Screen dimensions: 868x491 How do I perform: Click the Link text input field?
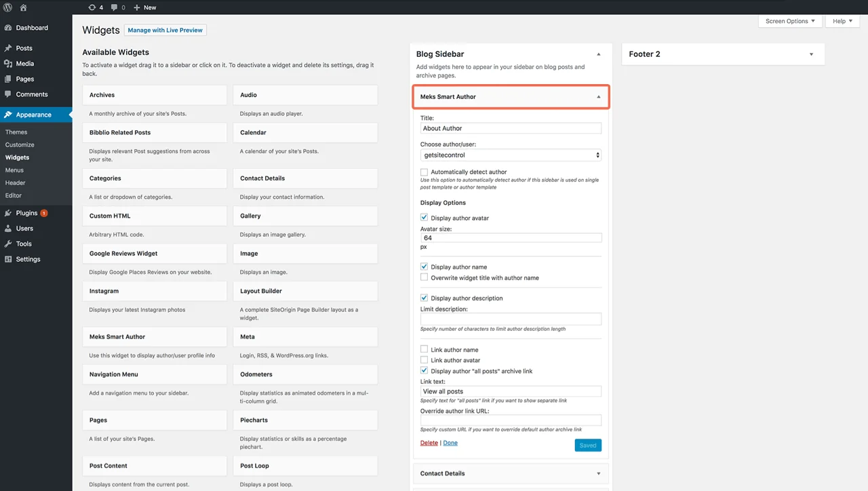(x=511, y=391)
